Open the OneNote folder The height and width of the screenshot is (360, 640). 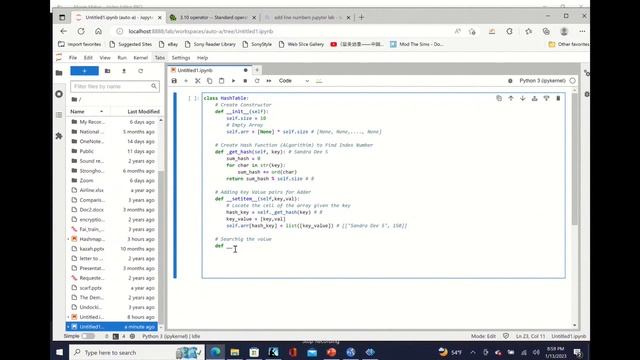tap(111, 141)
